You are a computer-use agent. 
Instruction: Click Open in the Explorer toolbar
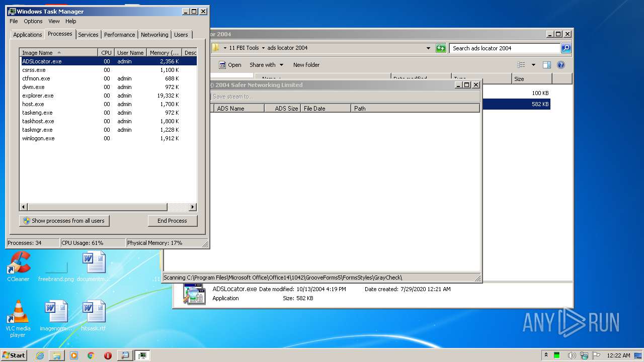[230, 65]
